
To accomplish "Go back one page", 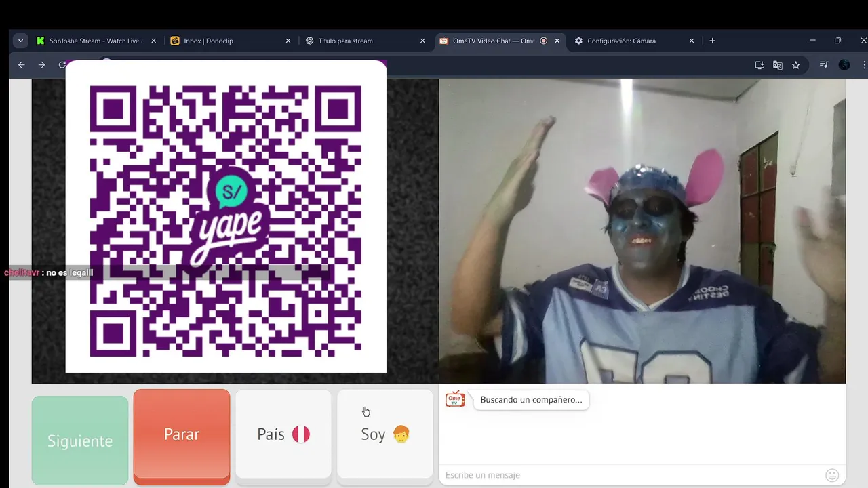I will pos(22,65).
